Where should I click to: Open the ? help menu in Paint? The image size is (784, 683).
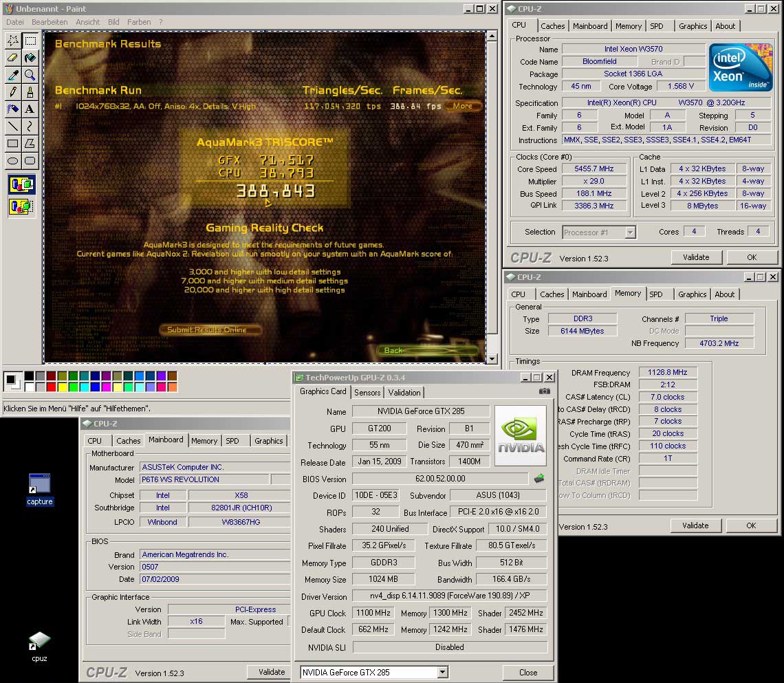pyautogui.click(x=160, y=22)
